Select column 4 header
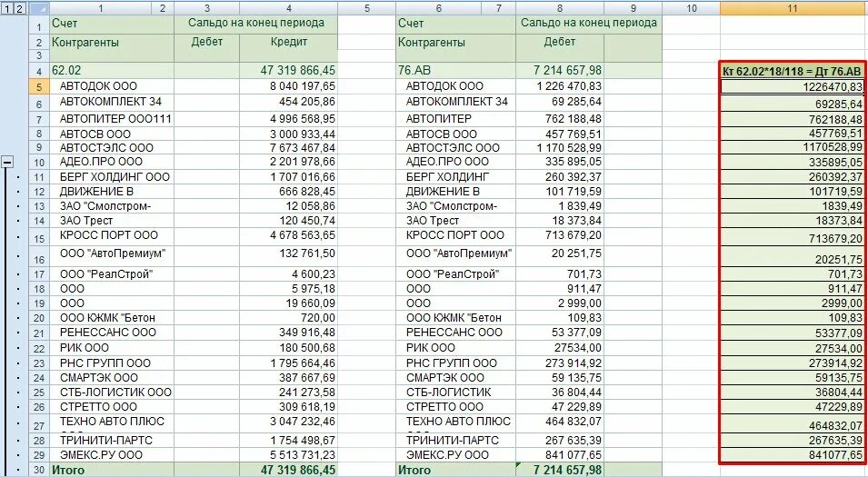Viewport: 868px width, 477px height. click(x=288, y=8)
